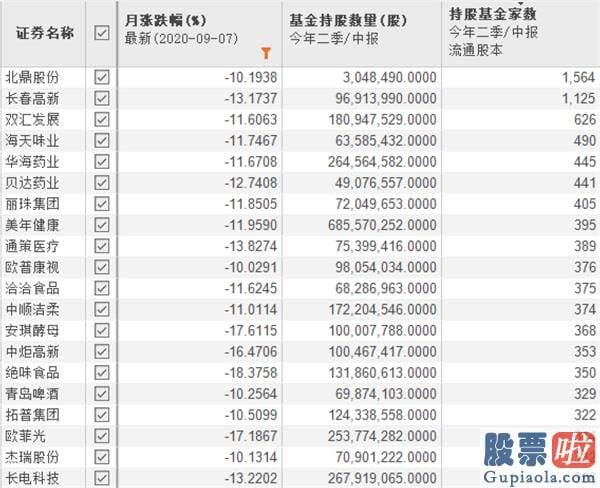Screen dimensions: 600x488
Task: Toggle the checkbox for 青岛啤酒
Action: click(102, 393)
